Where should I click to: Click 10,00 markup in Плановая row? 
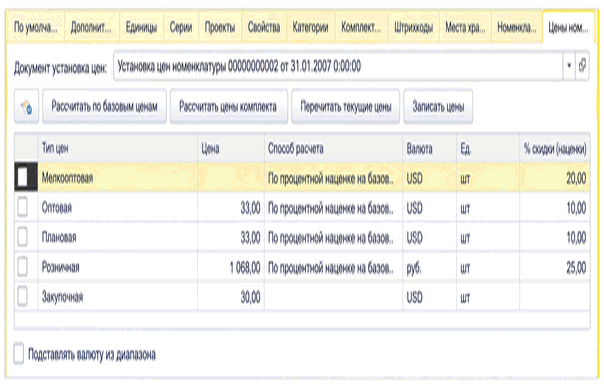[x=555, y=237]
